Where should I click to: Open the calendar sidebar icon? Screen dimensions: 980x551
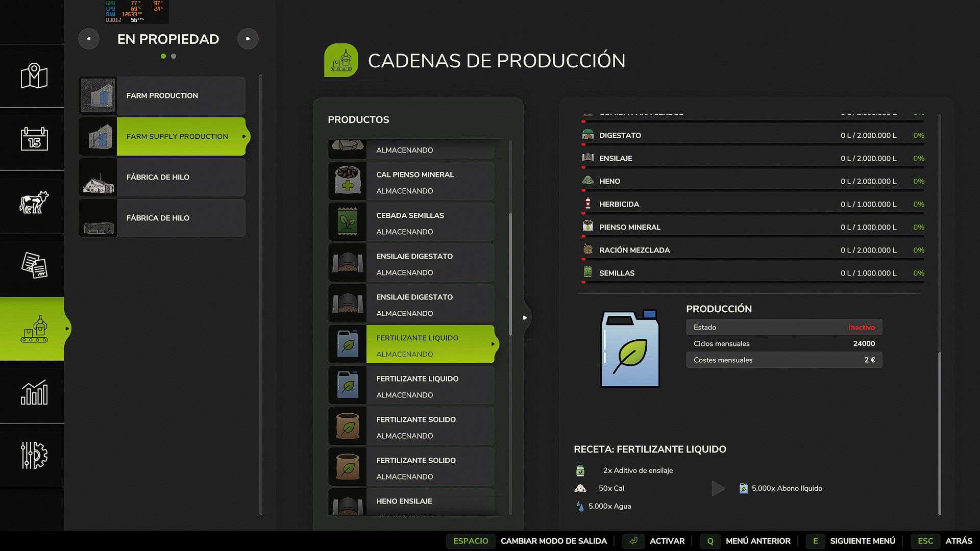click(34, 139)
